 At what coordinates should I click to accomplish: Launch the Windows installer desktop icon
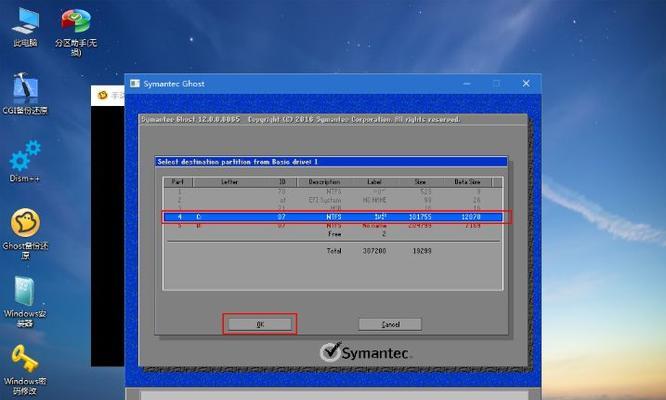(25, 301)
